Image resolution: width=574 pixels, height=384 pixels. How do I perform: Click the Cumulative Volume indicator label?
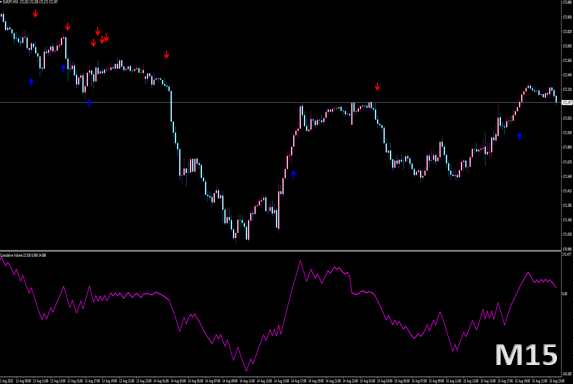coord(23,255)
